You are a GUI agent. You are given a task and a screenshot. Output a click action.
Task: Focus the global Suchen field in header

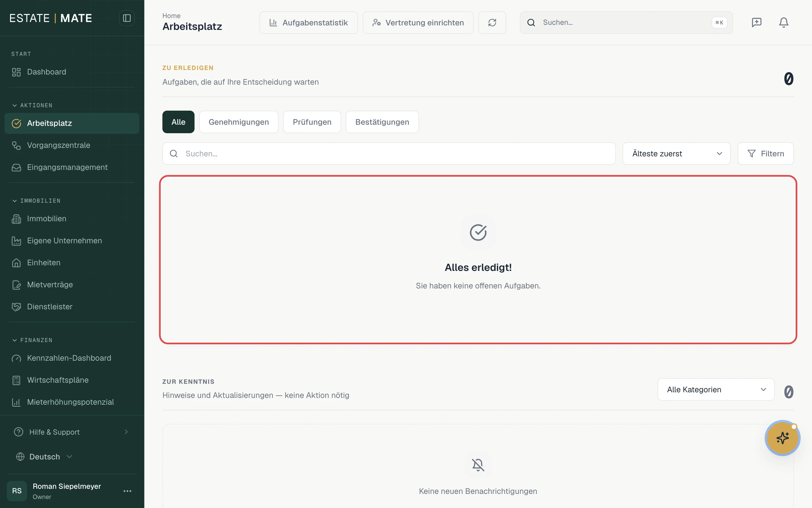626,23
